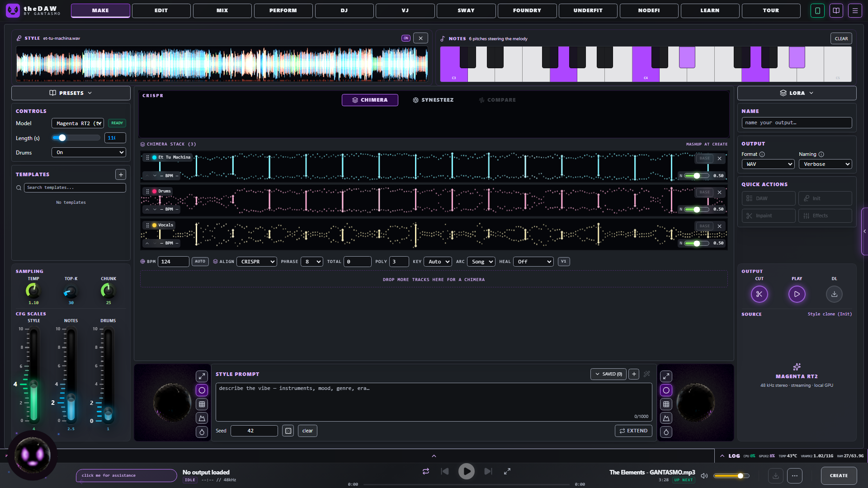868x488 pixels.
Task: Click the CREATE button
Action: click(x=839, y=476)
